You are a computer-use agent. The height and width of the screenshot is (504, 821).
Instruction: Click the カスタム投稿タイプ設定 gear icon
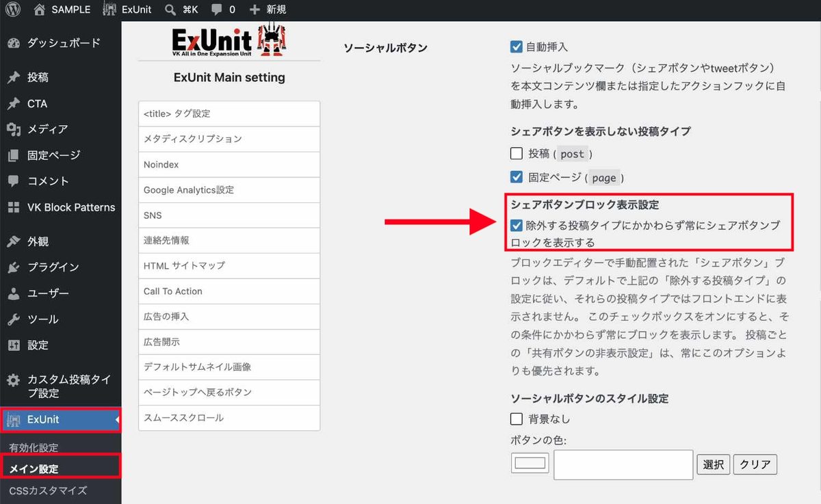click(x=14, y=380)
